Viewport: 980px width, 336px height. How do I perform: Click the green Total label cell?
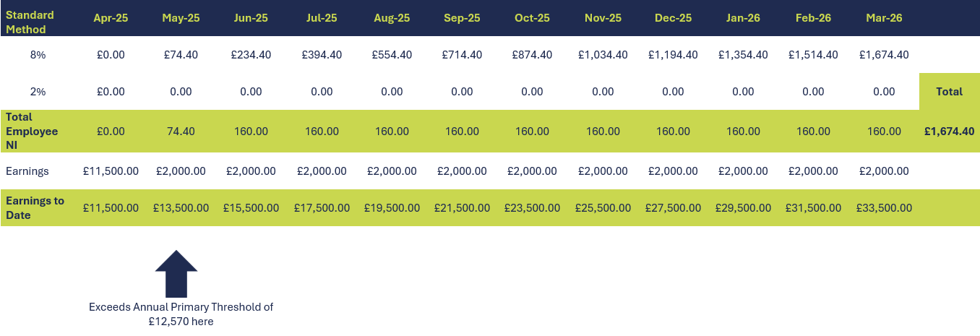coord(949,92)
